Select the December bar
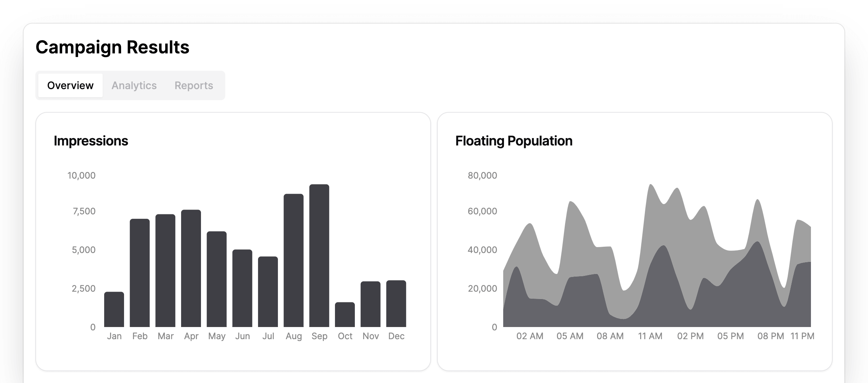 [x=396, y=304]
